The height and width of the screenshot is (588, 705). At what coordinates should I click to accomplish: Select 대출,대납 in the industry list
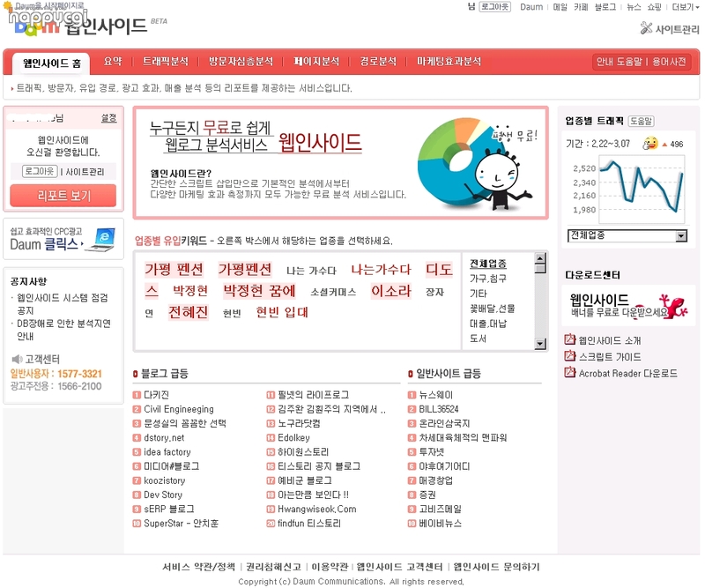pos(488,324)
